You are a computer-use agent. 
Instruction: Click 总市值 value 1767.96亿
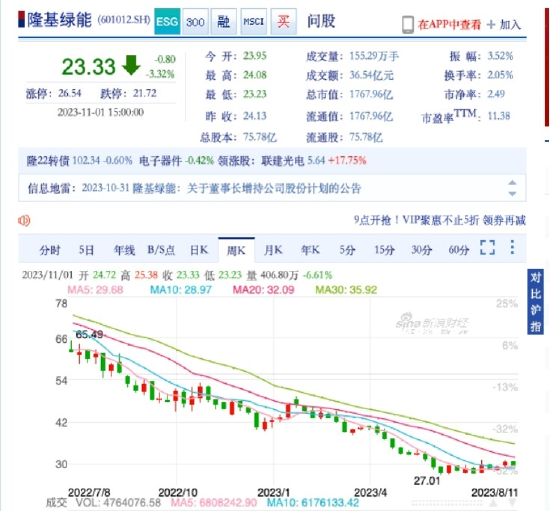click(x=371, y=94)
